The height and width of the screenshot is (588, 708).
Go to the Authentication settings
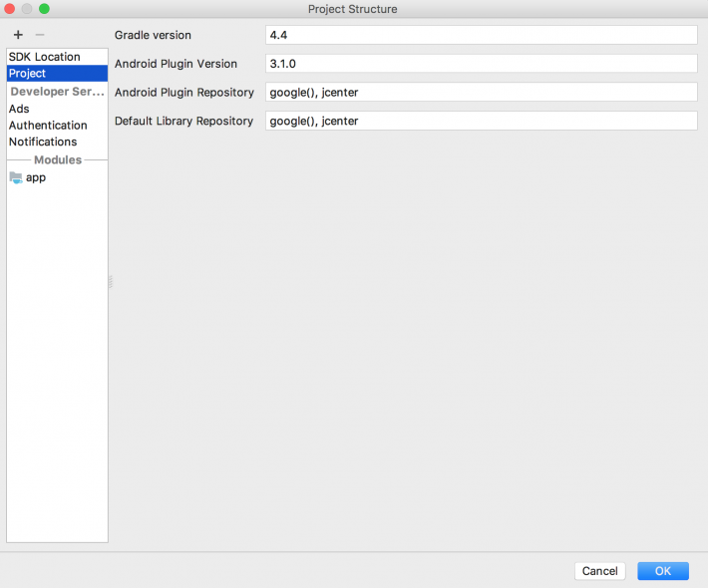pyautogui.click(x=48, y=126)
